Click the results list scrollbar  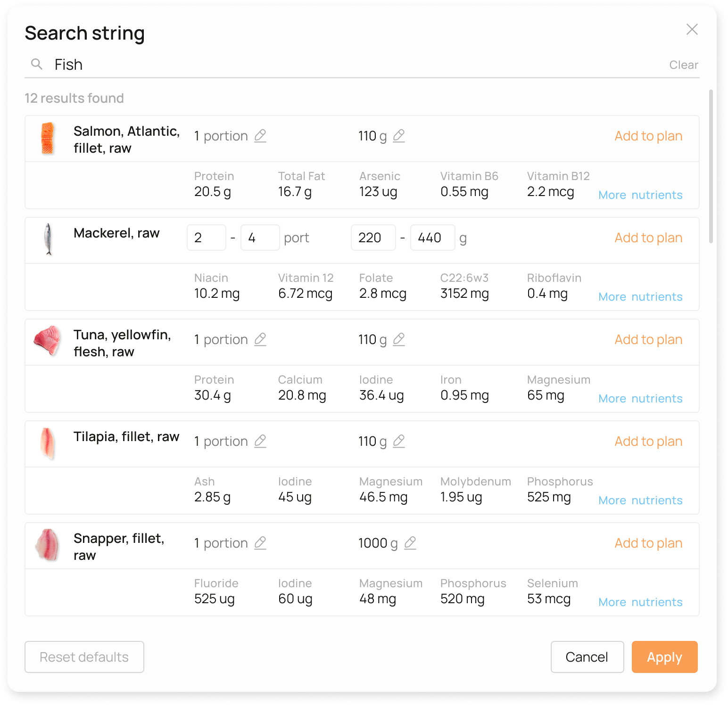711,166
